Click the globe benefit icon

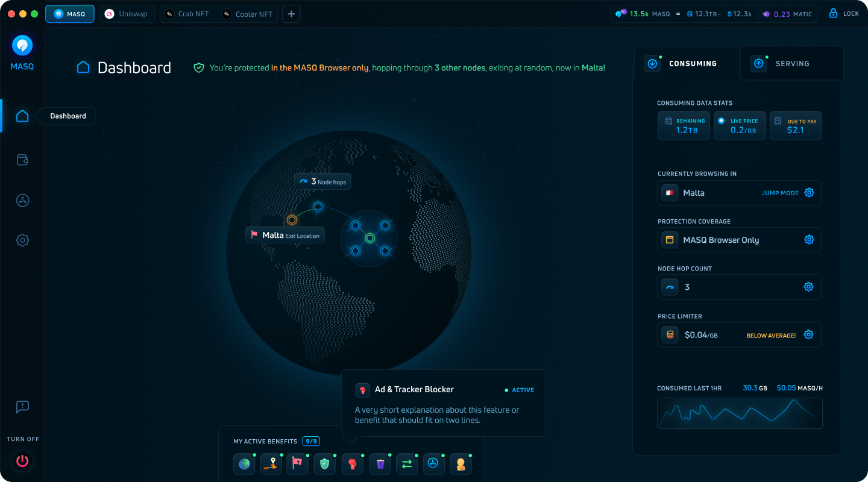(244, 464)
